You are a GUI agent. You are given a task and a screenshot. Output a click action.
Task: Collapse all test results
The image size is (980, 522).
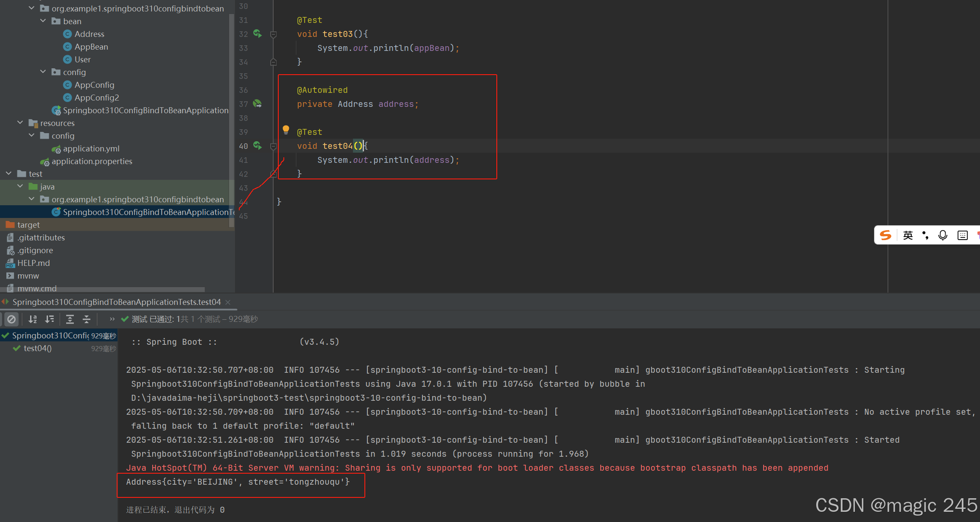point(87,319)
